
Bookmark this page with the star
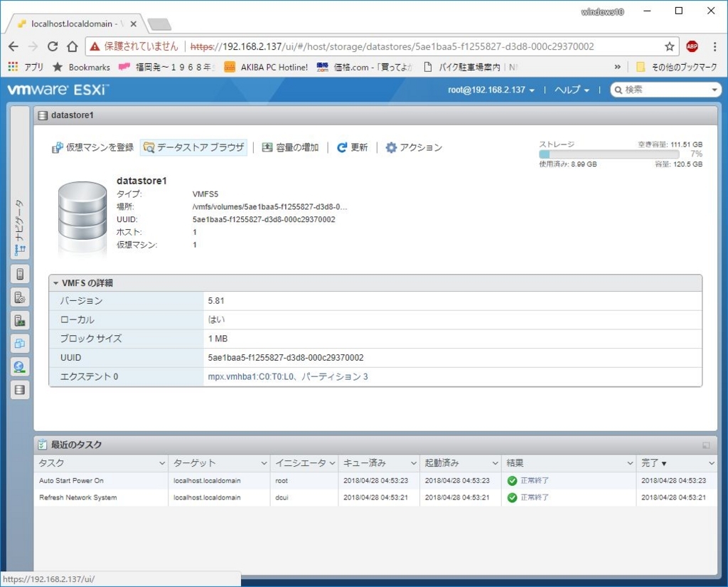669,46
